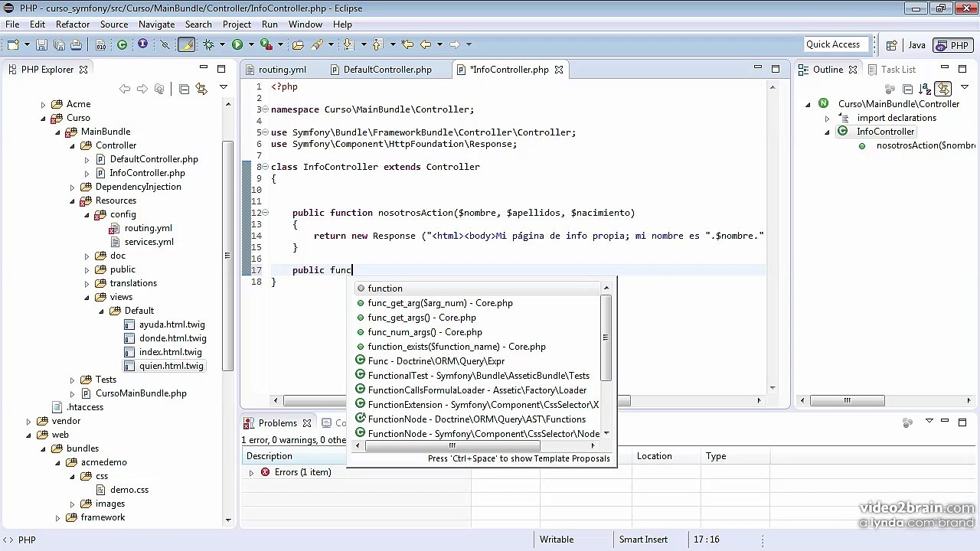Toggle Link with Editor in PHP Explorer

click(201, 90)
